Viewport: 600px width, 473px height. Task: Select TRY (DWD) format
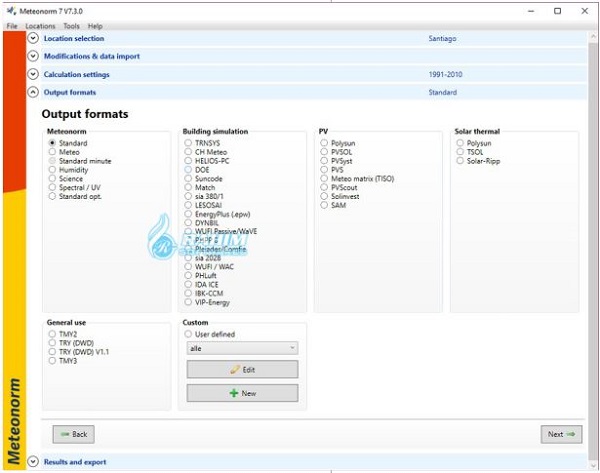(52, 343)
